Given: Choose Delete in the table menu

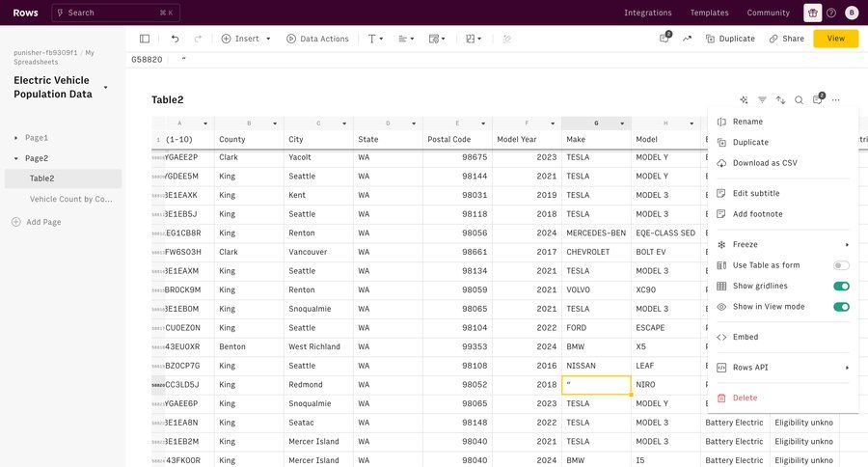Looking at the screenshot, I should (783, 398).
